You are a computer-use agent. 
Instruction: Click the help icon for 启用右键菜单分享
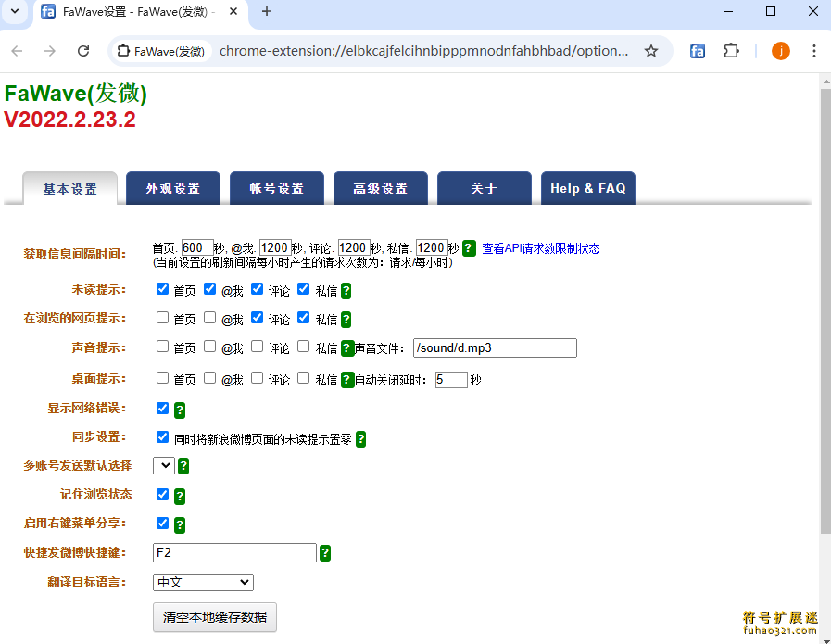180,524
